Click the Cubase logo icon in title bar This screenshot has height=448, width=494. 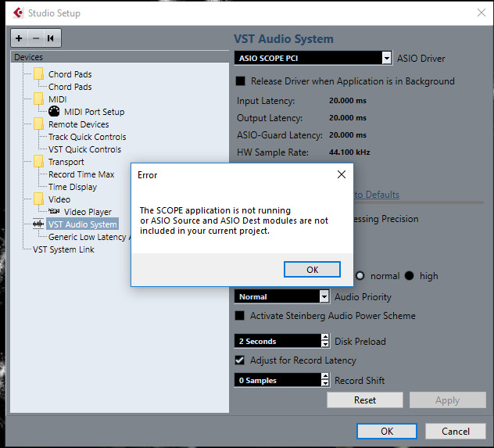[x=18, y=13]
